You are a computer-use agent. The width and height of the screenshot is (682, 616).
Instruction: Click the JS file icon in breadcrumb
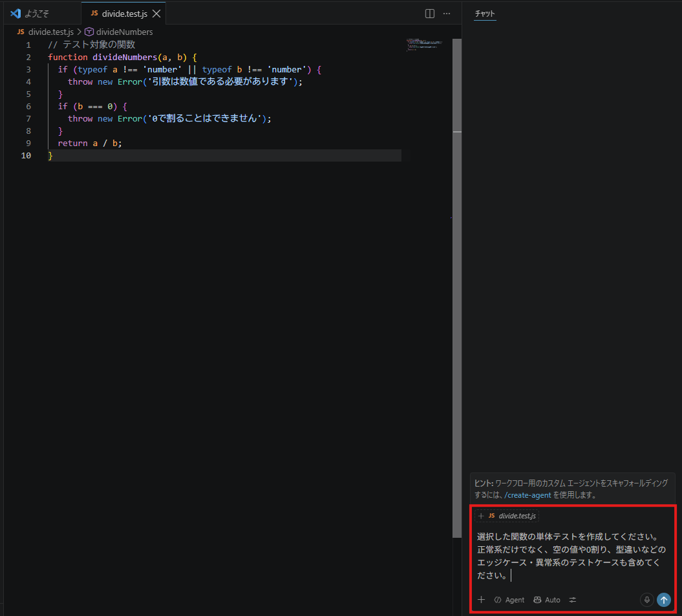pos(21,32)
